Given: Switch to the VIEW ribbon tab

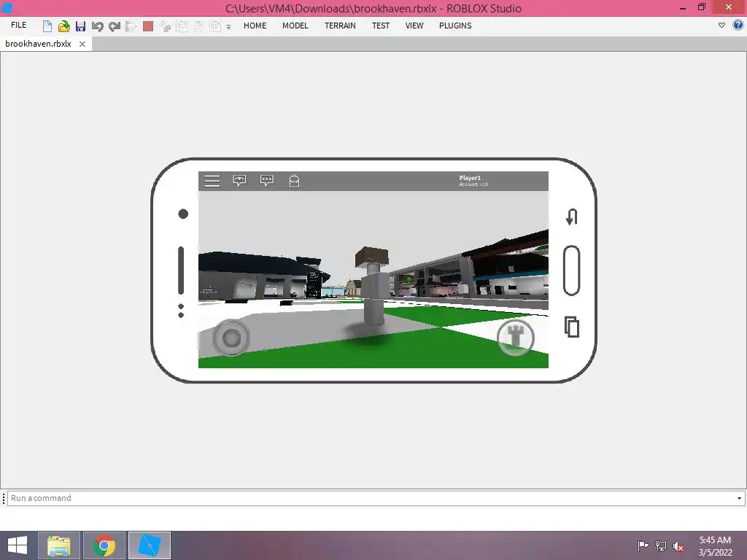Looking at the screenshot, I should click(414, 26).
